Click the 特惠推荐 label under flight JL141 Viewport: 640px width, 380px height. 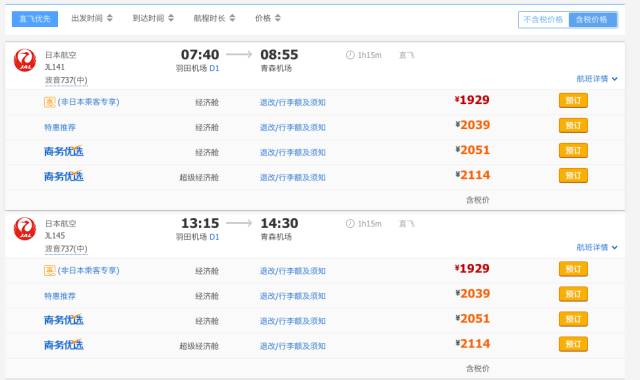pyautogui.click(x=60, y=127)
